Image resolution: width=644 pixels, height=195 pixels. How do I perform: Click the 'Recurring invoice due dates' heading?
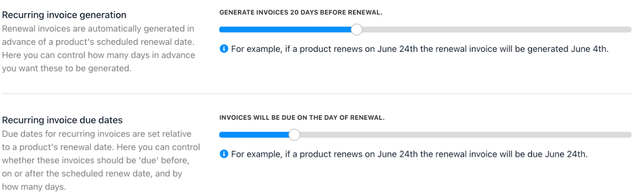[x=63, y=121]
